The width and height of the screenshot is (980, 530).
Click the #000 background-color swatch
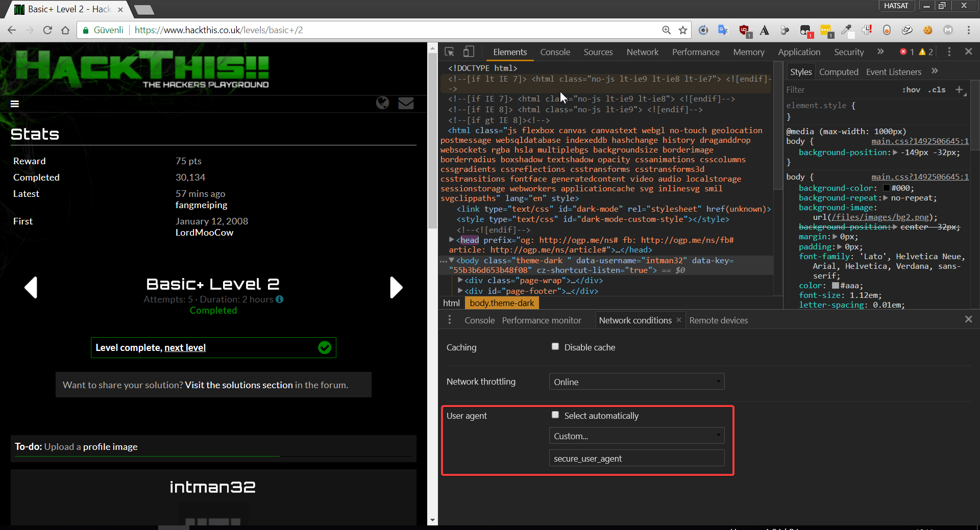click(x=886, y=188)
